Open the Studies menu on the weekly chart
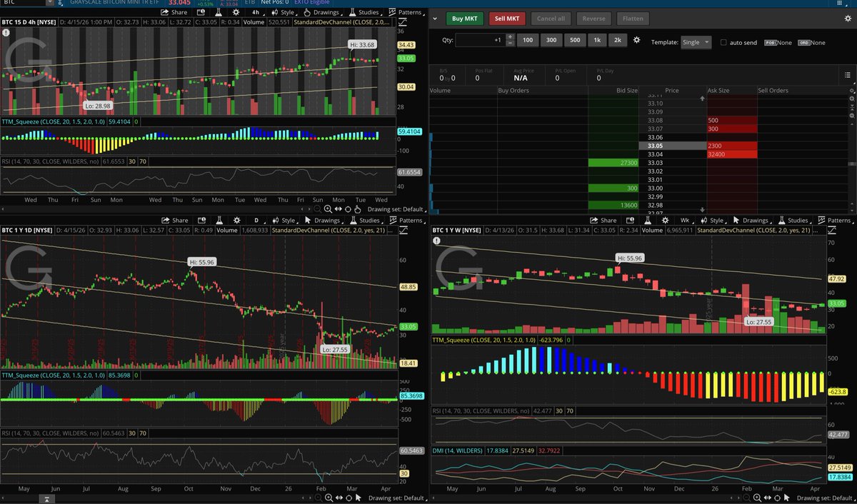 click(793, 221)
